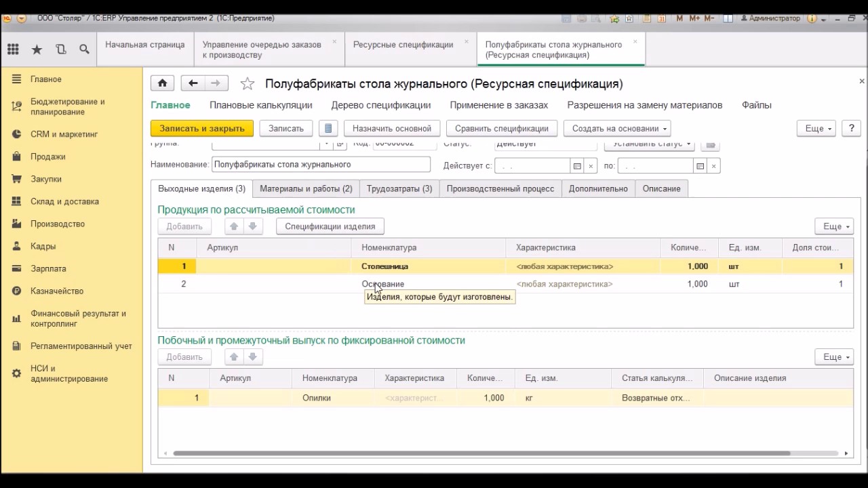The image size is (868, 488).
Task: Open the Продажи section
Action: tap(47, 157)
